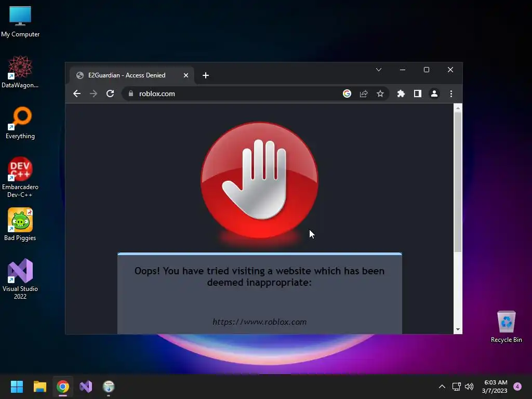
Task: Select the Embarcadero Dev-C++ desktop shortcut
Action: pyautogui.click(x=20, y=177)
